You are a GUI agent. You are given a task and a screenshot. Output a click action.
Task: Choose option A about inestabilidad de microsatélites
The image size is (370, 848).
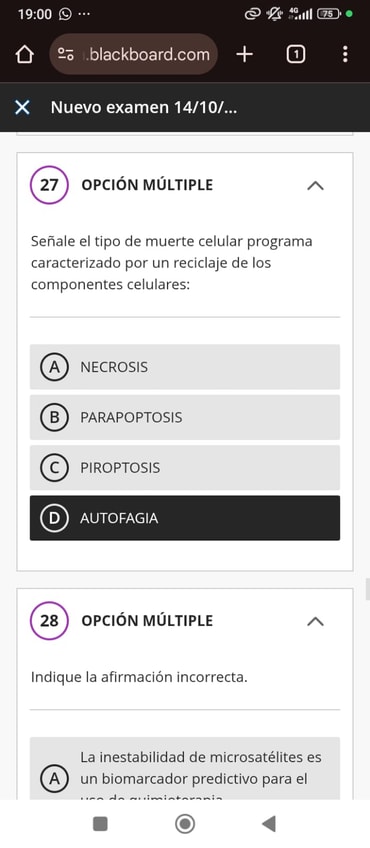[185, 768]
